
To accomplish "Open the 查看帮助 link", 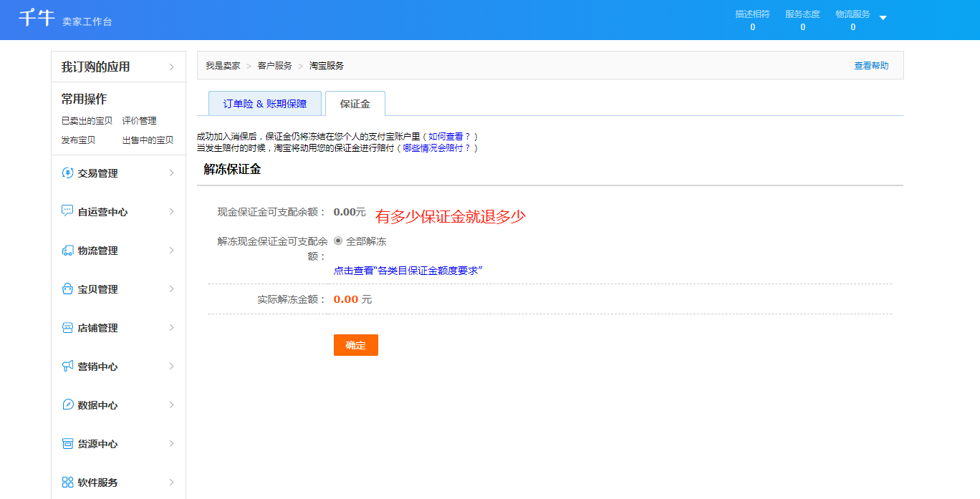I will pos(871,66).
